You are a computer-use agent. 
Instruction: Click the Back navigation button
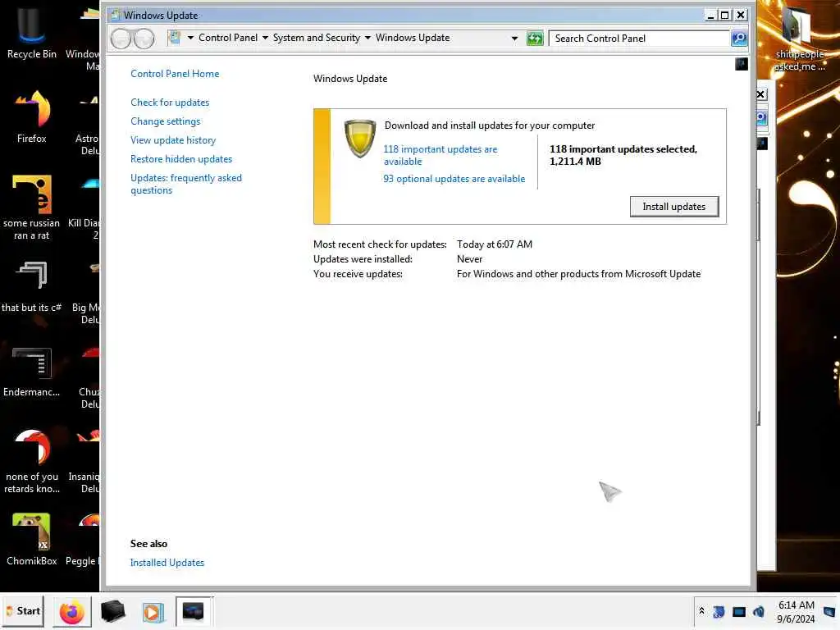coord(121,39)
